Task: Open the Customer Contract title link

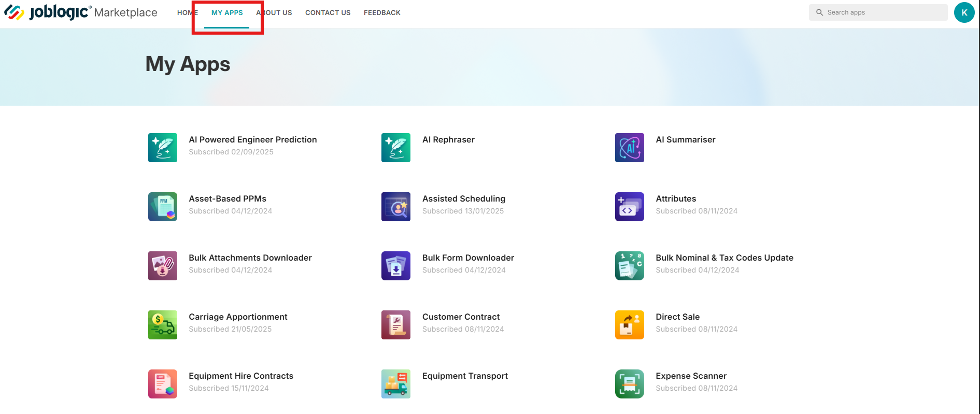Action: coord(461,317)
